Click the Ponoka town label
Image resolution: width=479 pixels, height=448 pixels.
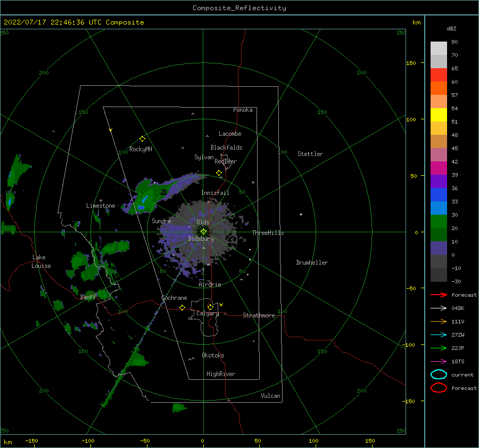click(x=243, y=110)
